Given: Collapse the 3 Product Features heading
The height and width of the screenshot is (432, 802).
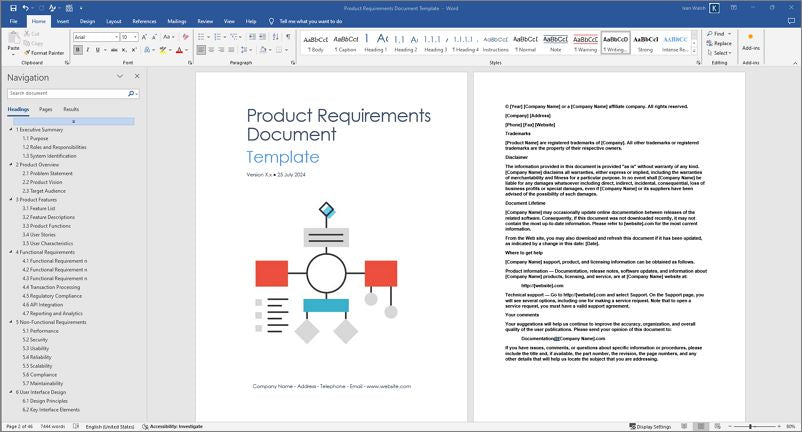Looking at the screenshot, I should 11,199.
